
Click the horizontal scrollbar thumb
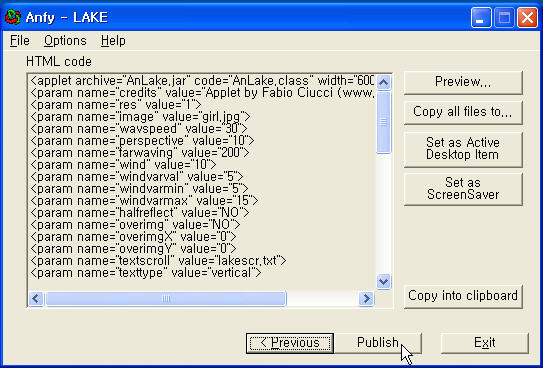pyautogui.click(x=166, y=298)
